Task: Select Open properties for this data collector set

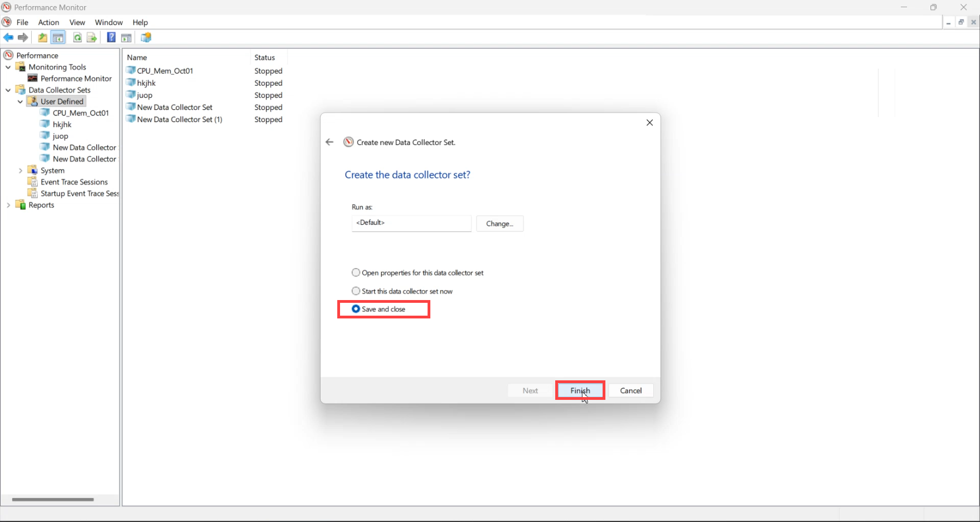Action: pyautogui.click(x=418, y=273)
